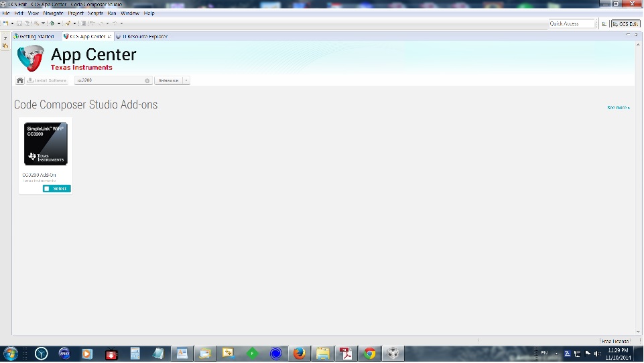Screen dimensions: 644x363
Task: Open Google Chrome from the taskbar
Action: 370,354
